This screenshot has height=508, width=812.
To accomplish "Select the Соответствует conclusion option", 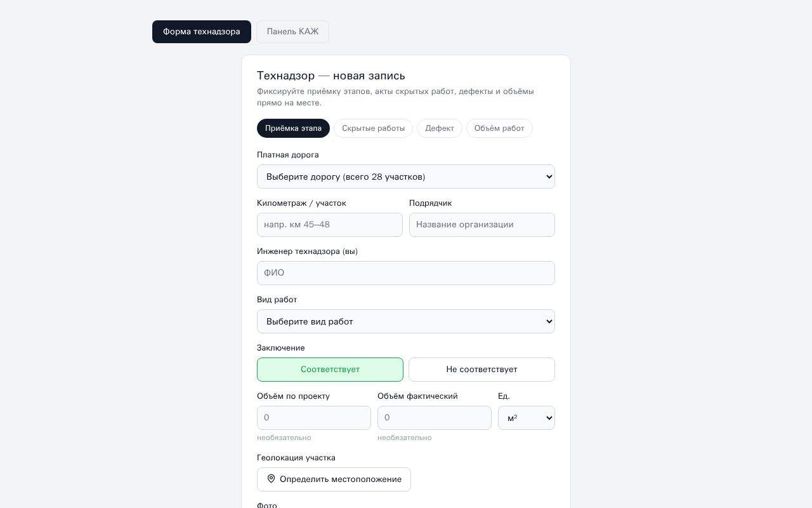I will coord(330,370).
